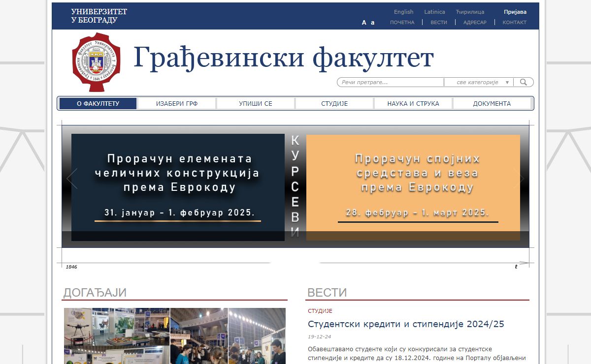Show next slide with right arrow
Image resolution: width=591 pixels, height=364 pixels.
(x=519, y=179)
